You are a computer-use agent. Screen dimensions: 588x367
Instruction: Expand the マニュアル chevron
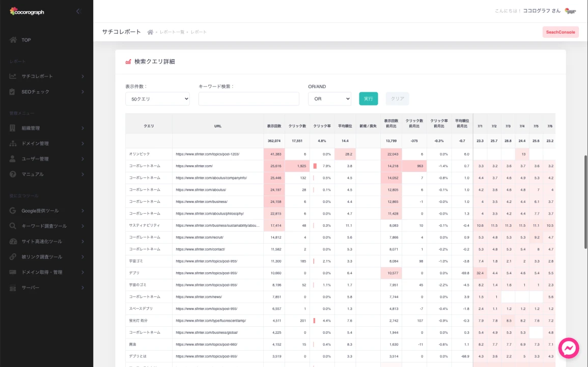click(x=82, y=174)
